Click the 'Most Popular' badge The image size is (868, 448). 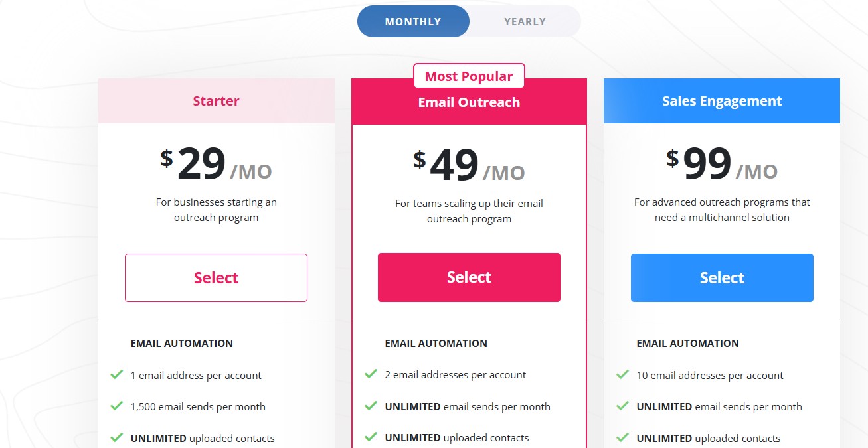pos(468,76)
